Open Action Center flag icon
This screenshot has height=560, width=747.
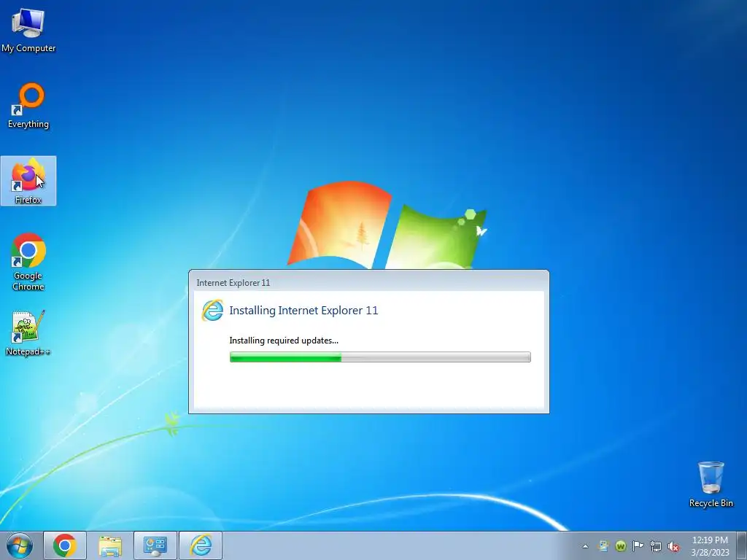pos(638,546)
